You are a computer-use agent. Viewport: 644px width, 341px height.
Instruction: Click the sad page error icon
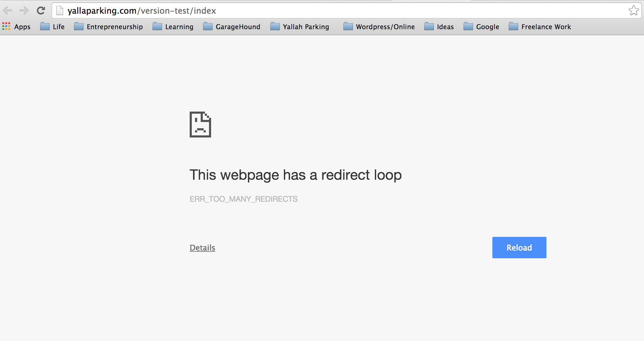[x=200, y=124]
